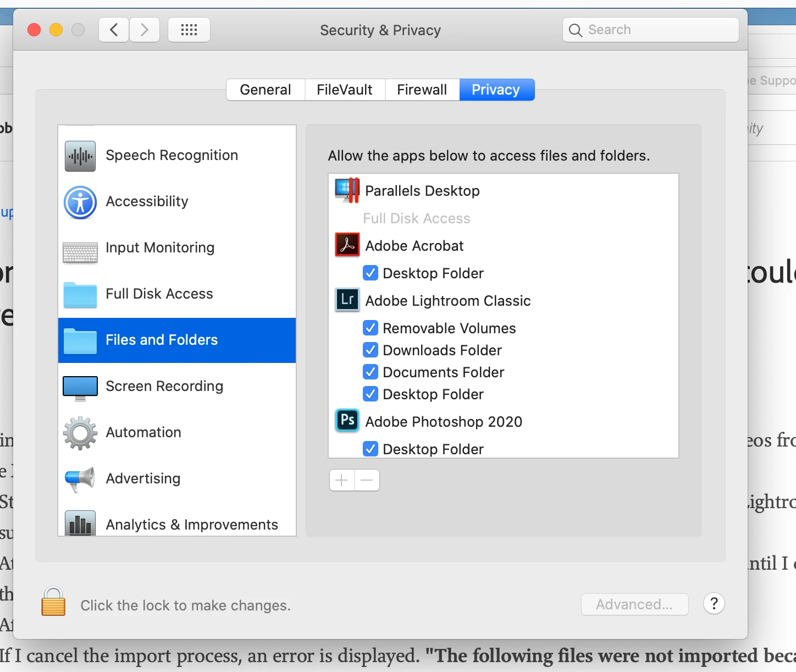Select the Adobe Acrobat row text

[414, 246]
